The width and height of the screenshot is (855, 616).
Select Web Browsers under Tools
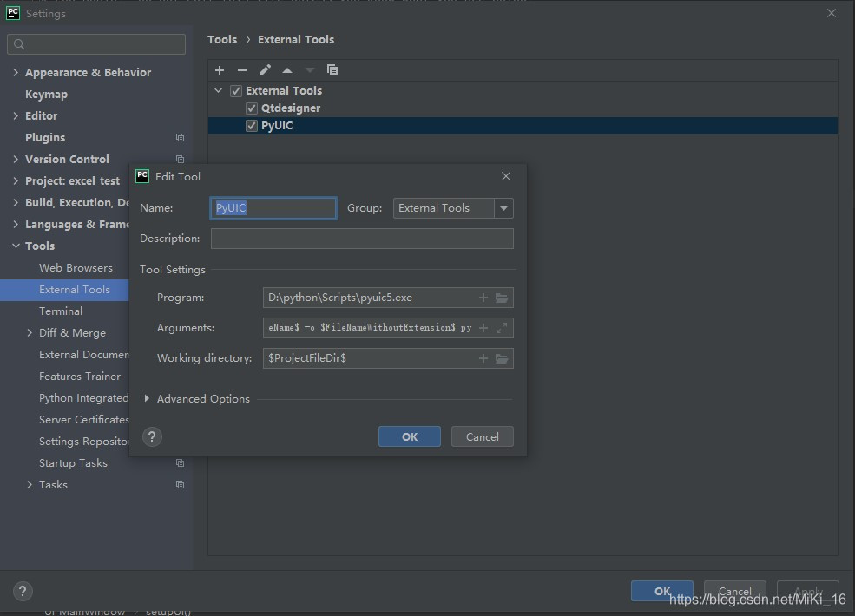(x=76, y=268)
